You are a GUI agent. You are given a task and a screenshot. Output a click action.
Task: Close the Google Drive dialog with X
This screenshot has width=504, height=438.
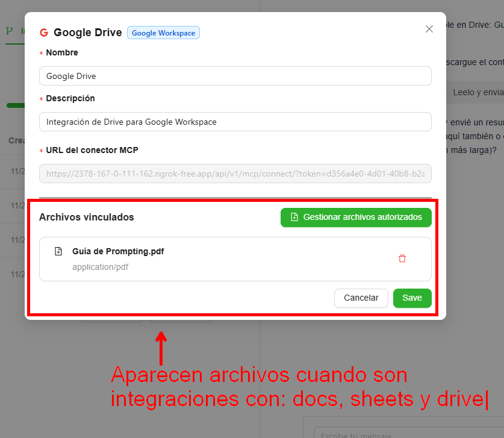coord(429,29)
